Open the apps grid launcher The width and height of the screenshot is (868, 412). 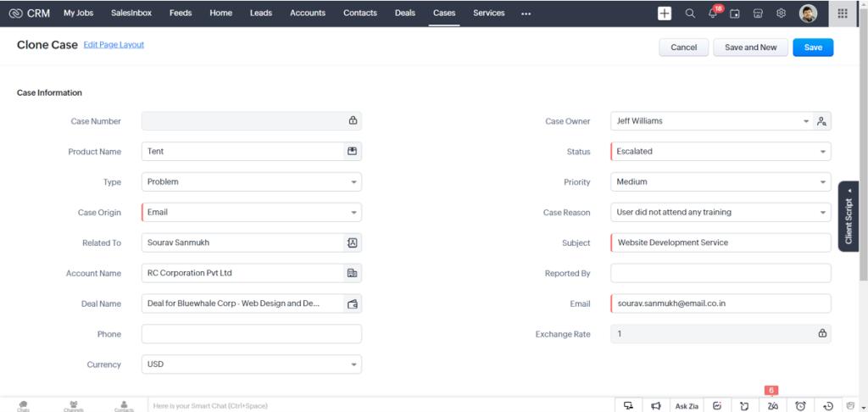click(842, 14)
